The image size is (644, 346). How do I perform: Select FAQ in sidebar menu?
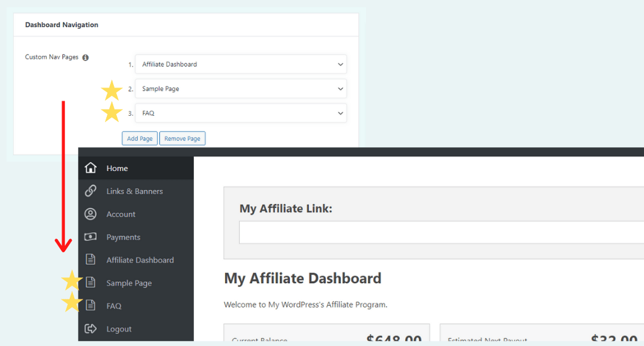pos(136,306)
